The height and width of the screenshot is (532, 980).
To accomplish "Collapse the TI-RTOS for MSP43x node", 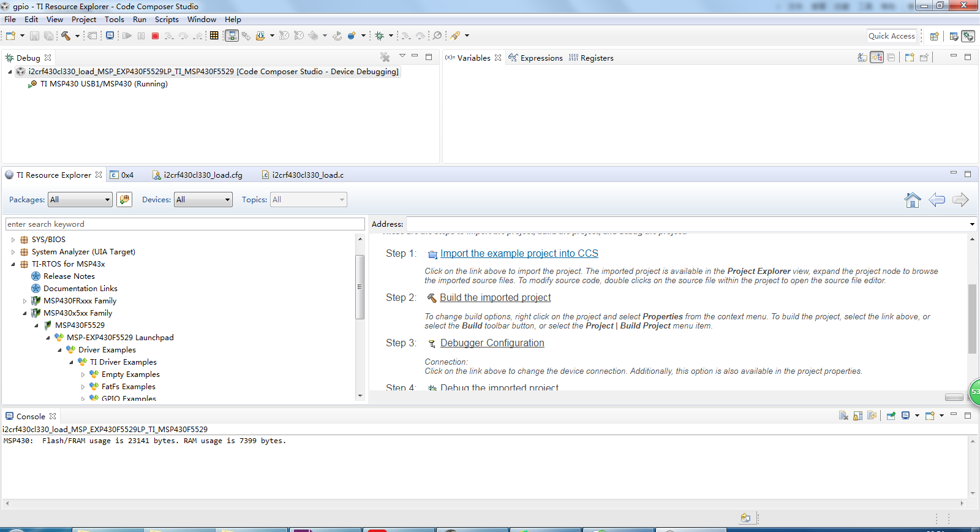I will [x=13, y=264].
